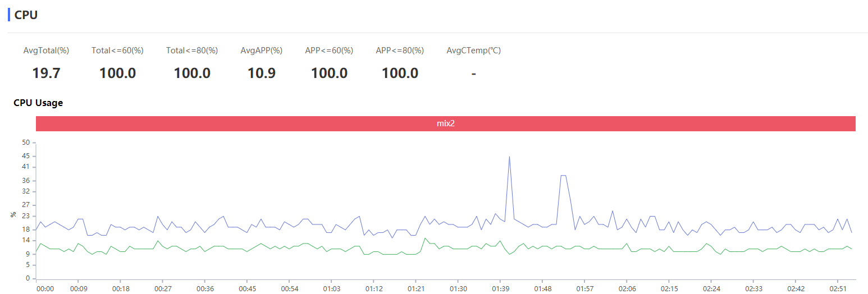Select the 10.9 AvgAPP value
Screen dimensions: 868x294
262,73
